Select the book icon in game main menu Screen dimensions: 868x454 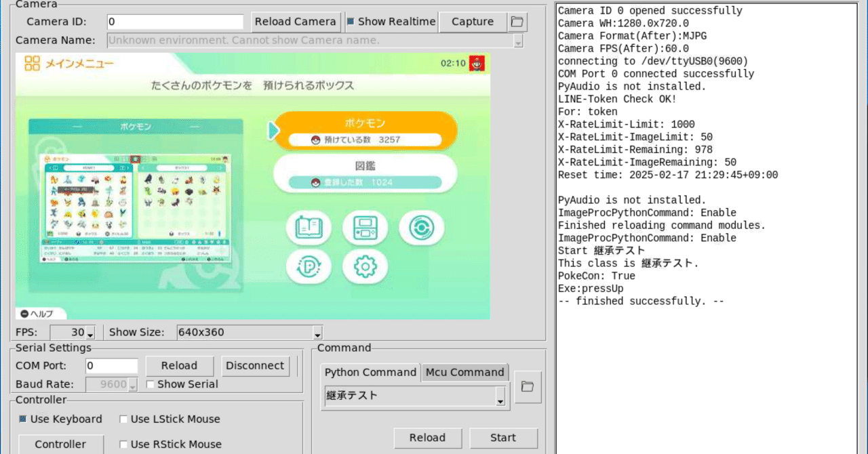coord(308,228)
